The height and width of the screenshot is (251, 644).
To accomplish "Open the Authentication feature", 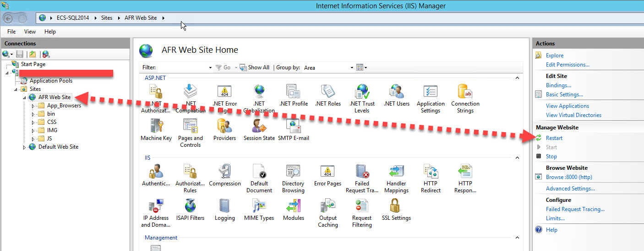I will coord(156,175).
